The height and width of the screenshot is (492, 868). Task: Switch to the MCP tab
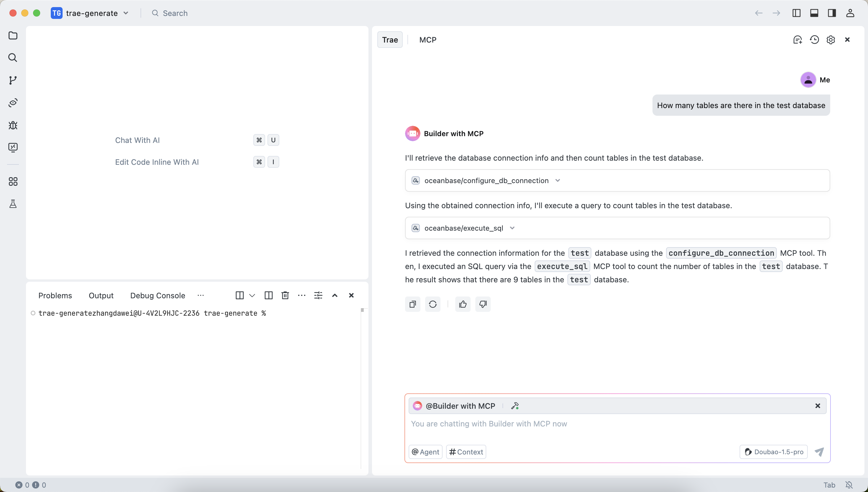point(428,40)
